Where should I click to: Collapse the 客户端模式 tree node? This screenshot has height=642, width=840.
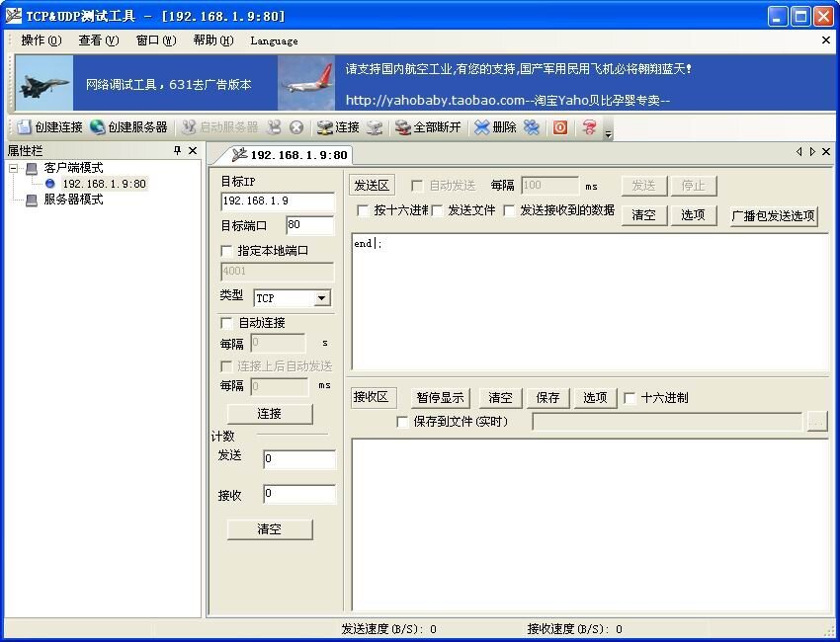[x=14, y=168]
